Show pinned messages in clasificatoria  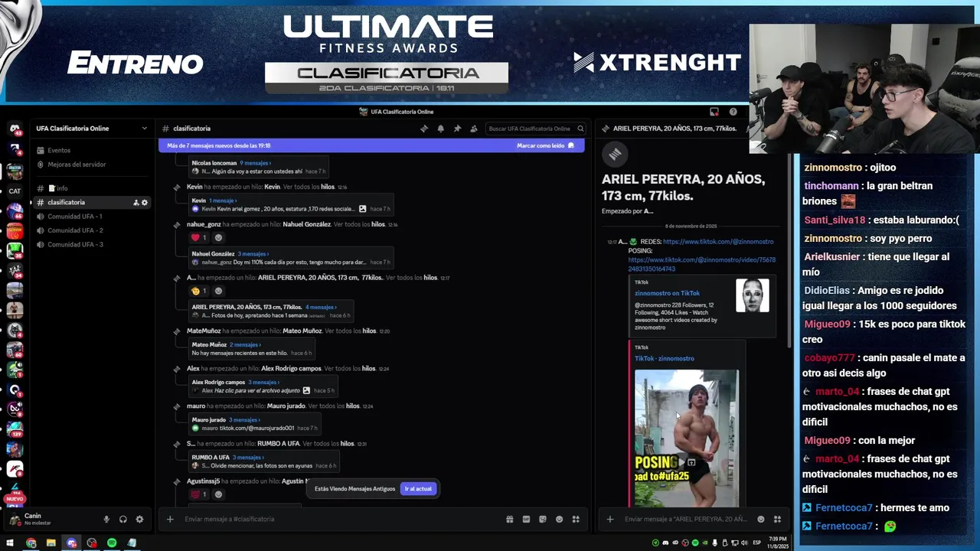[457, 129]
